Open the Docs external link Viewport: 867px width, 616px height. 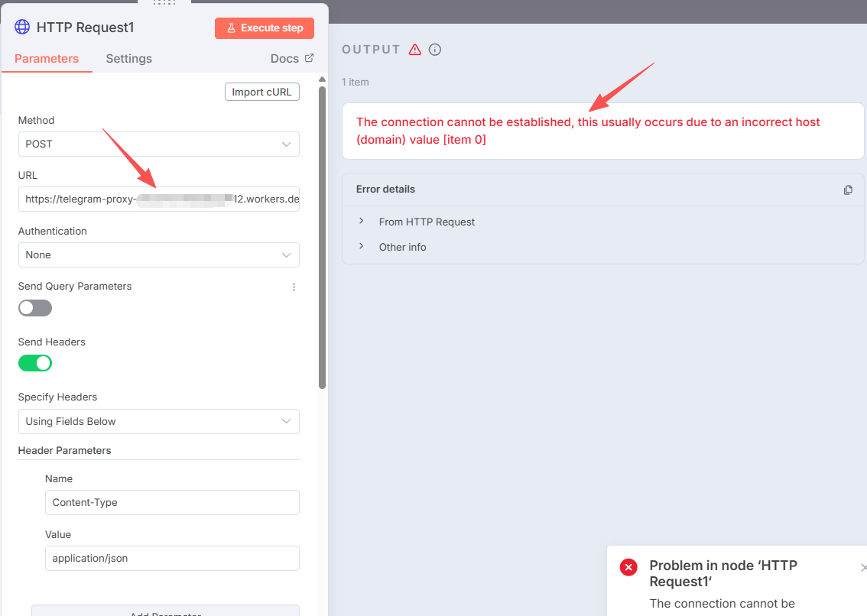pos(291,59)
